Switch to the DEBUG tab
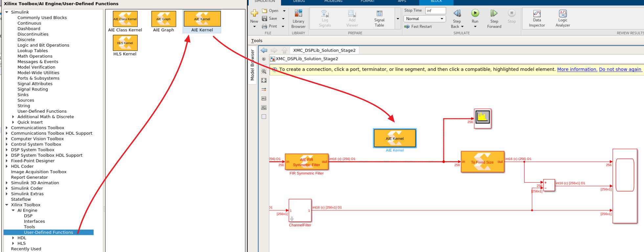This screenshot has height=252, width=644. point(299,1)
